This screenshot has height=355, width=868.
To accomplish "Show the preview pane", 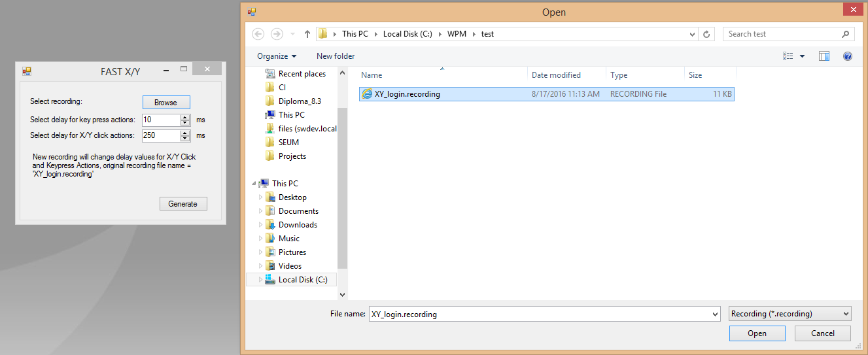I will [x=824, y=56].
